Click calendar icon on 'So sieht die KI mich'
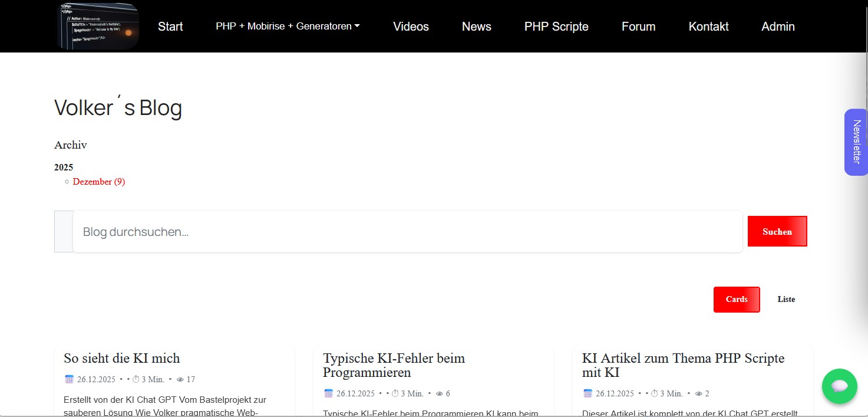The width and height of the screenshot is (868, 417). pos(69,379)
